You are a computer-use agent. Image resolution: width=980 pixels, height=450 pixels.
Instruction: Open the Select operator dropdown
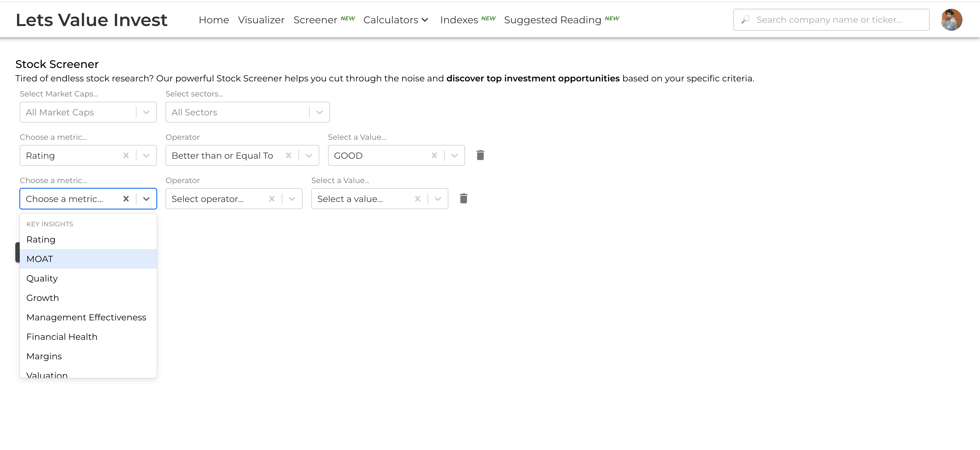click(x=292, y=199)
